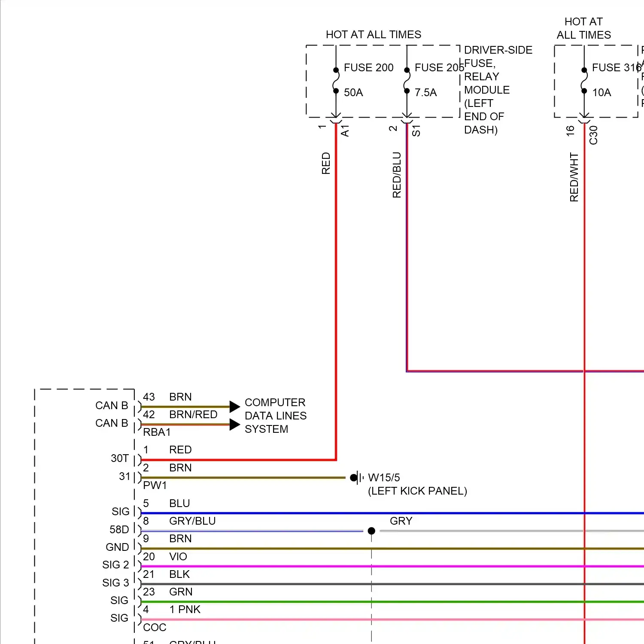The width and height of the screenshot is (644, 644).
Task: Click the horizontal blue pin 5 wire
Action: (392, 513)
